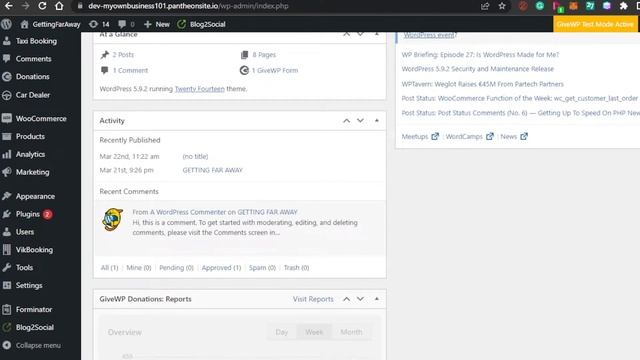
Task: Open comments bubble in admin bar
Action: pyautogui.click(x=126, y=24)
